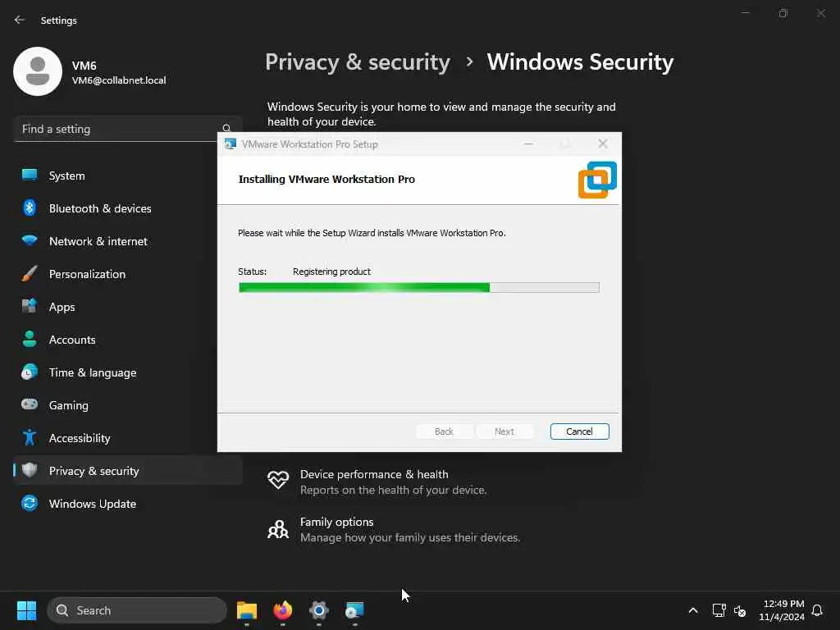Open the notifications bell
Image resolution: width=840 pixels, height=630 pixels.
817,610
